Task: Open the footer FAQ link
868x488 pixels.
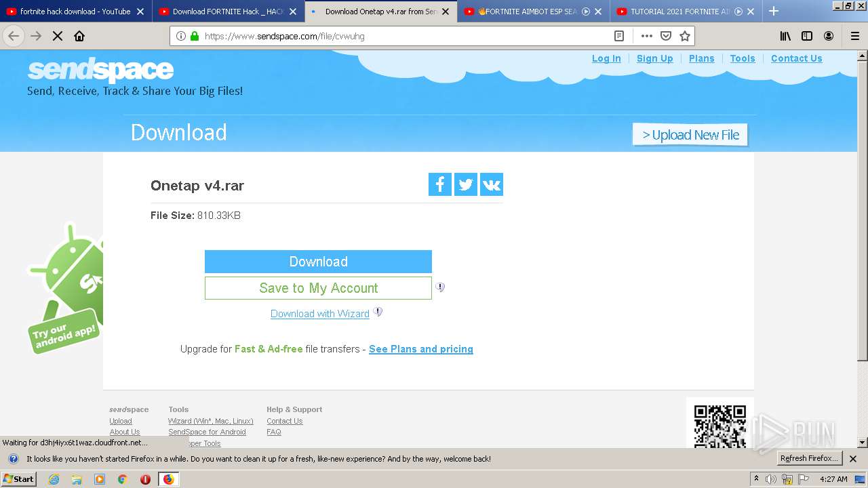Action: [x=274, y=432]
